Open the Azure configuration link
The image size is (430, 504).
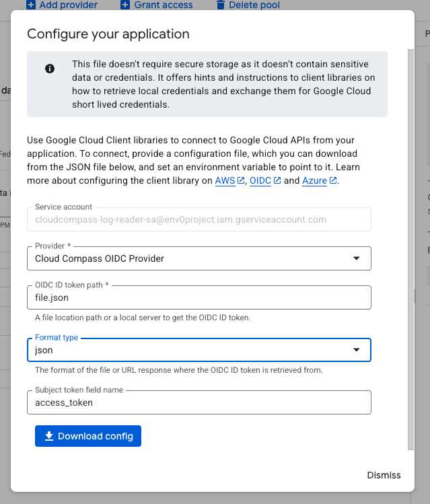tap(314, 180)
